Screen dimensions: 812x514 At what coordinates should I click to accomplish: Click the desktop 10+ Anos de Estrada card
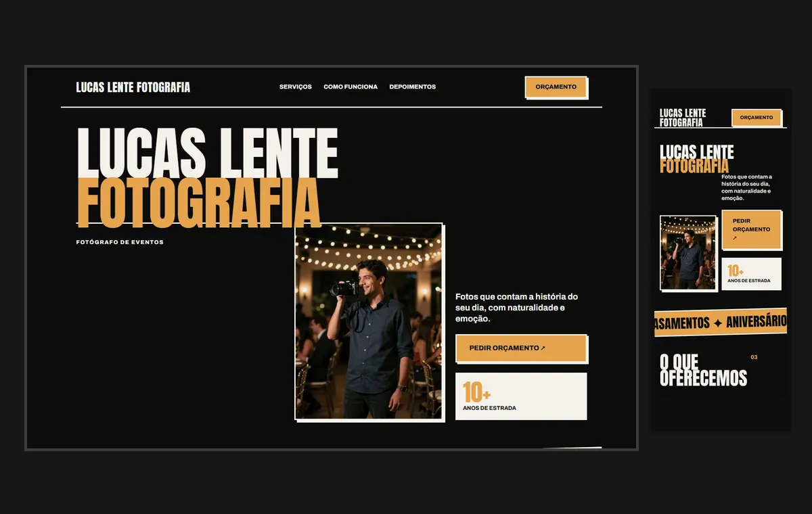pyautogui.click(x=521, y=396)
